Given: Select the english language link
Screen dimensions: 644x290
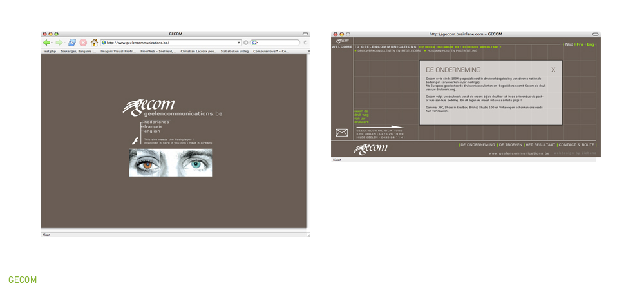Looking at the screenshot, I should pos(152,131).
